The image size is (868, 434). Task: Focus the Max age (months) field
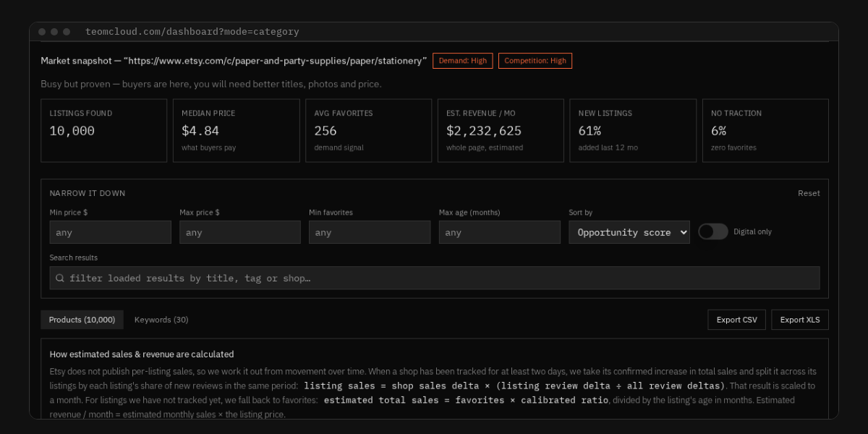click(x=500, y=232)
